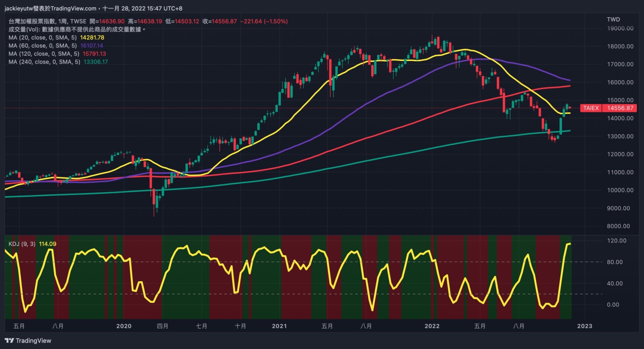Click the 2021 label on time axis
The image size is (644, 349).
[279, 326]
